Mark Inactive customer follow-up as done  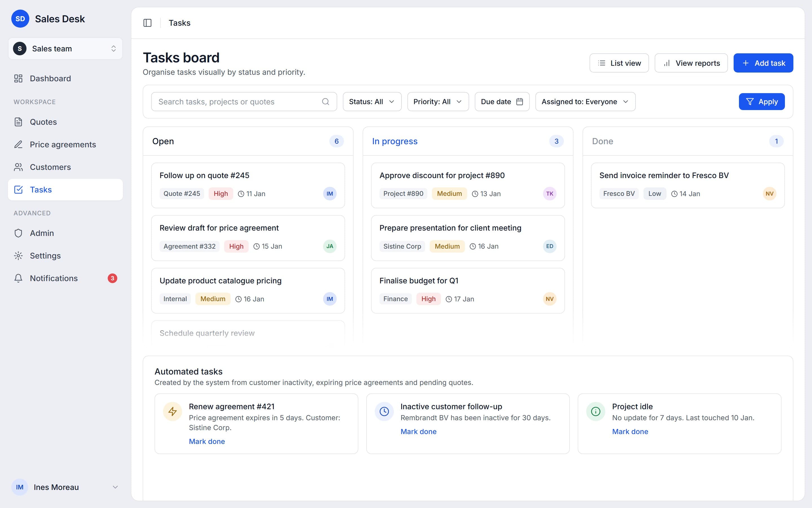tap(418, 432)
